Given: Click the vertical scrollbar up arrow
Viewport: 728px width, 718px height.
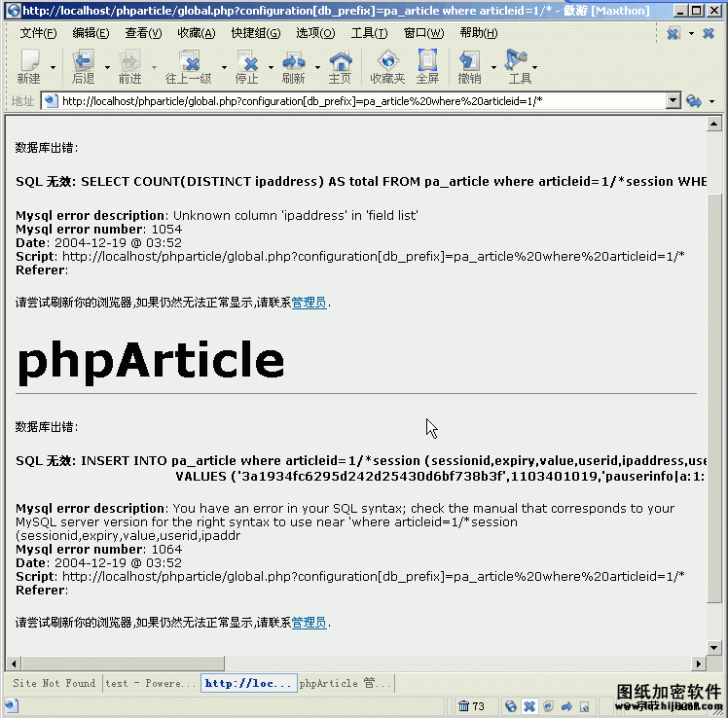Looking at the screenshot, I should (x=713, y=124).
